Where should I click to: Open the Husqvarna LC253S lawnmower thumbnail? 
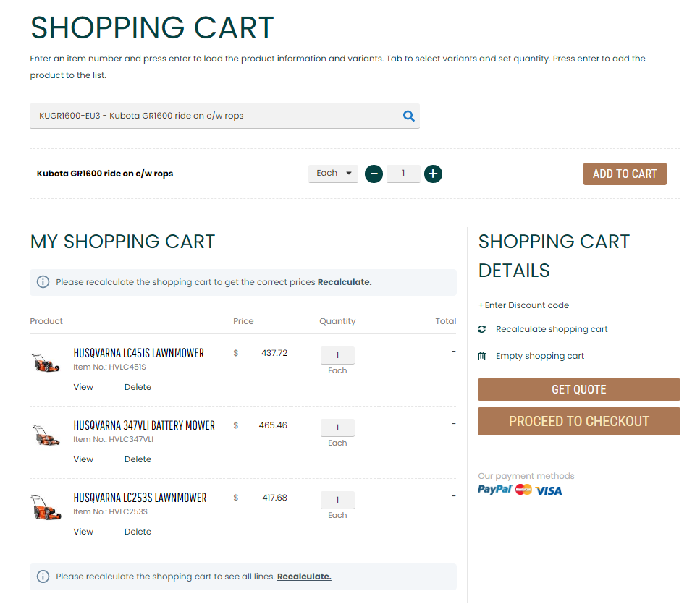coord(46,507)
